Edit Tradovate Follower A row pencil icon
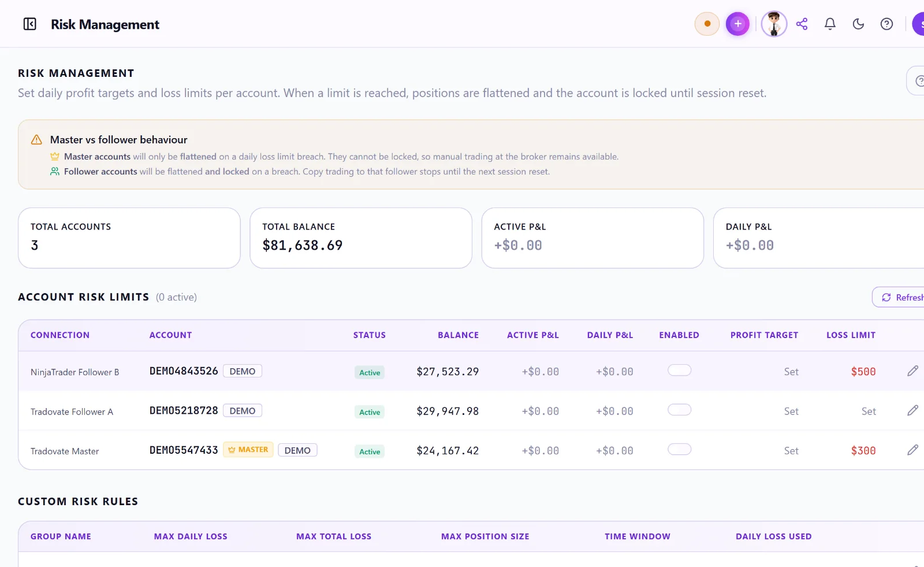This screenshot has width=924, height=567. point(912,410)
